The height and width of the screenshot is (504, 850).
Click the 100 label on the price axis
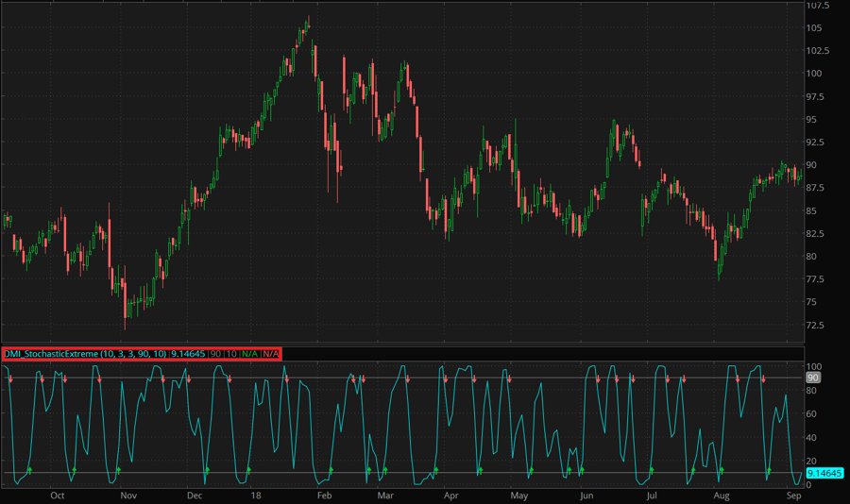813,74
